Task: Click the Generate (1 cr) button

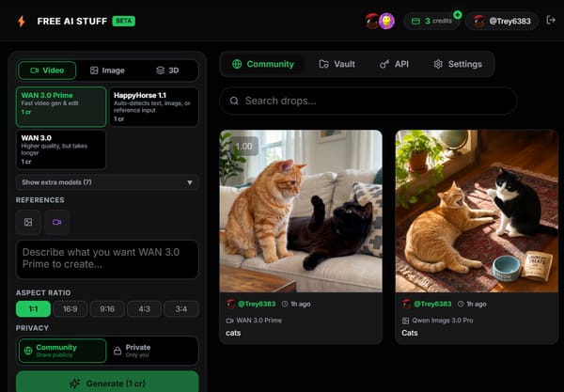Action: (107, 382)
